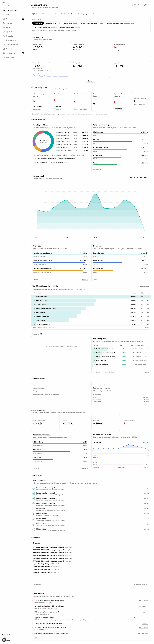
Task: Click Drill into Equipment Cost
Action: (59, 155)
